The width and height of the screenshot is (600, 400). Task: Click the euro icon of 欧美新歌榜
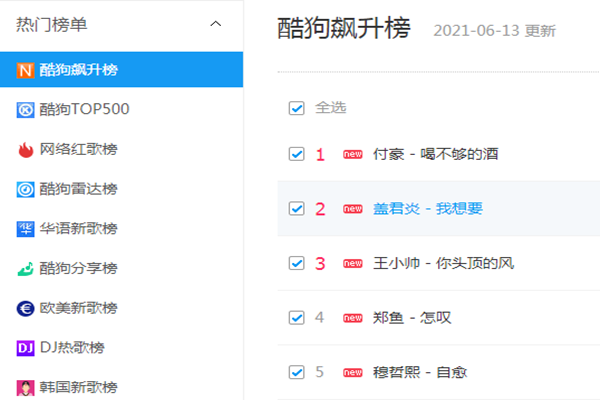[x=25, y=309]
